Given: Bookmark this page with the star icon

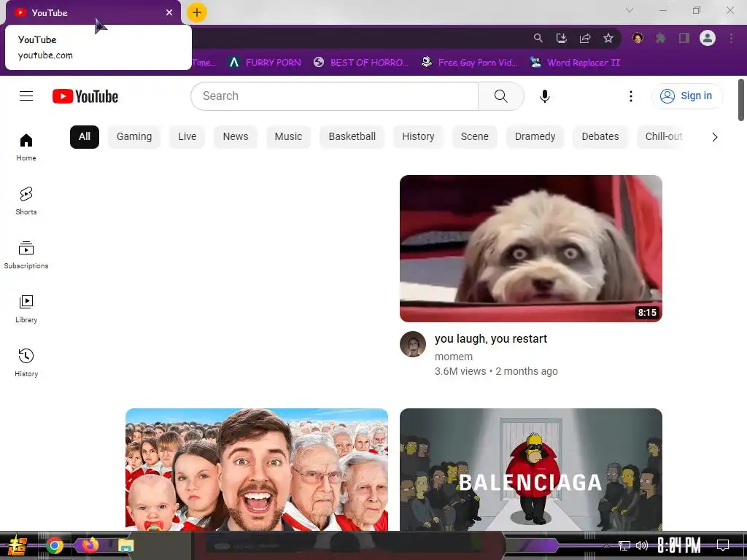Looking at the screenshot, I should (x=608, y=38).
